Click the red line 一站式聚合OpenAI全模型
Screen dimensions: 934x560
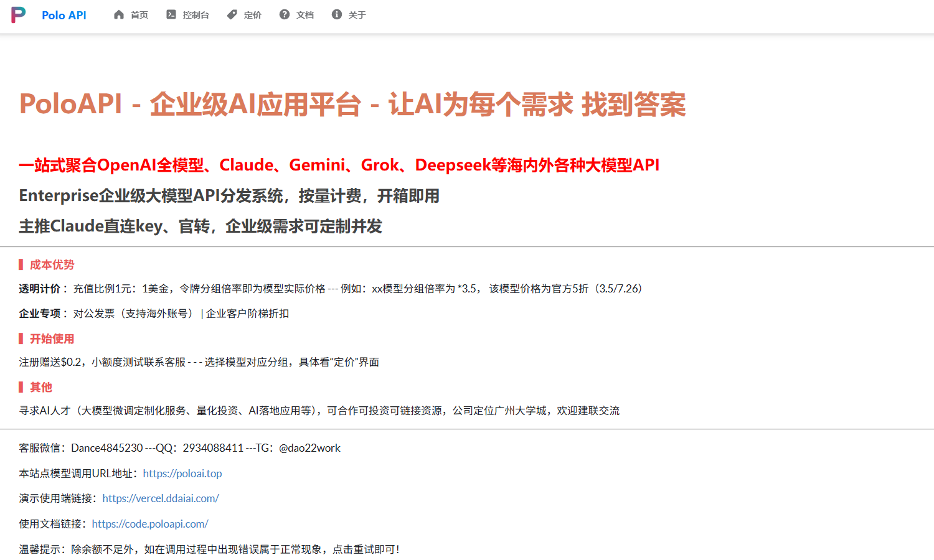tap(339, 165)
